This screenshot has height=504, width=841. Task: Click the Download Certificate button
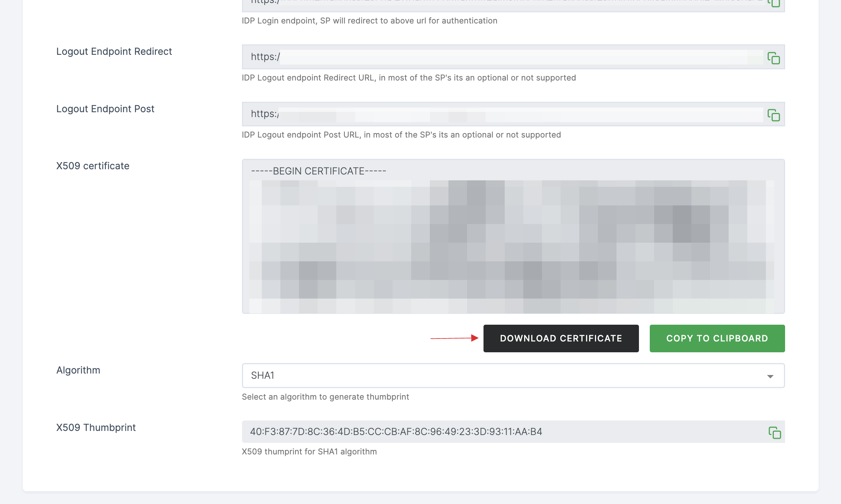tap(561, 338)
